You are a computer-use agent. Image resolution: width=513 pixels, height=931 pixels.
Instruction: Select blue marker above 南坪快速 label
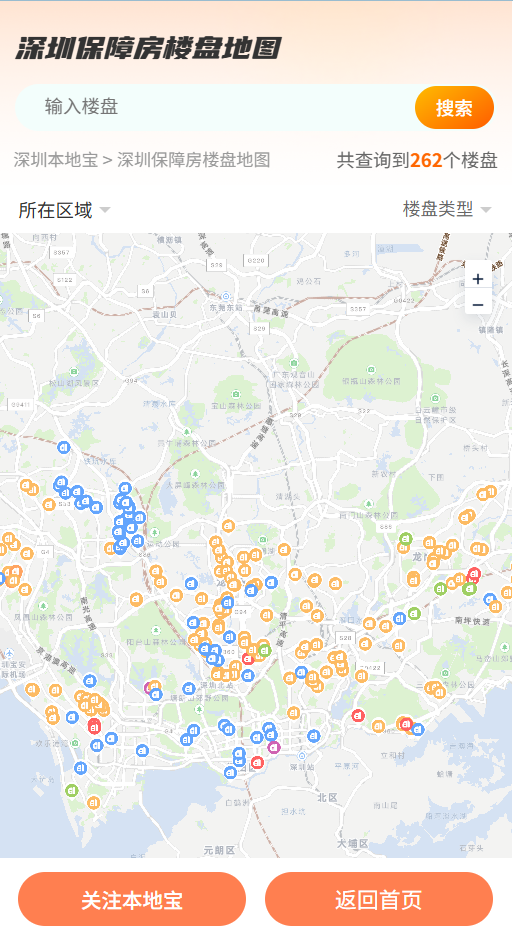point(490,599)
